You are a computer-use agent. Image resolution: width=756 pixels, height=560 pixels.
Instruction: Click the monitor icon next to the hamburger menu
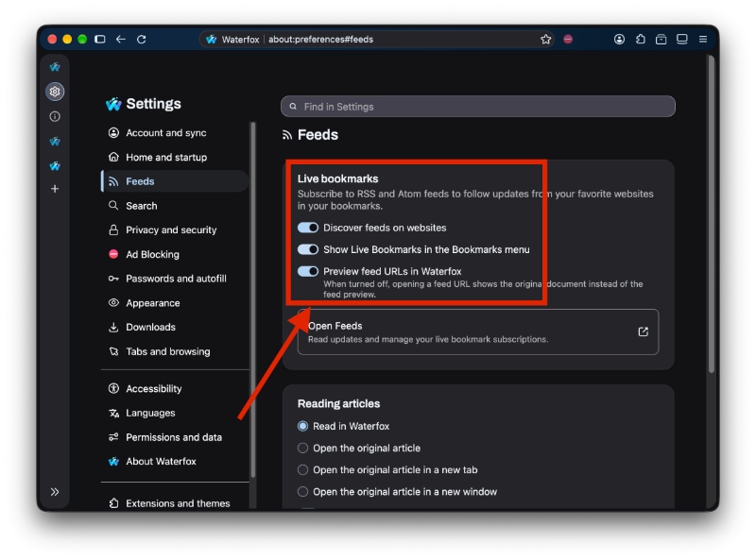click(681, 39)
